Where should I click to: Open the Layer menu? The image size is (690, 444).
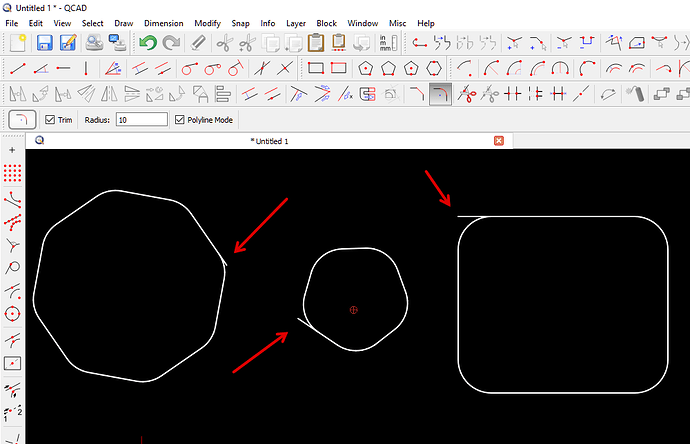[x=296, y=22]
